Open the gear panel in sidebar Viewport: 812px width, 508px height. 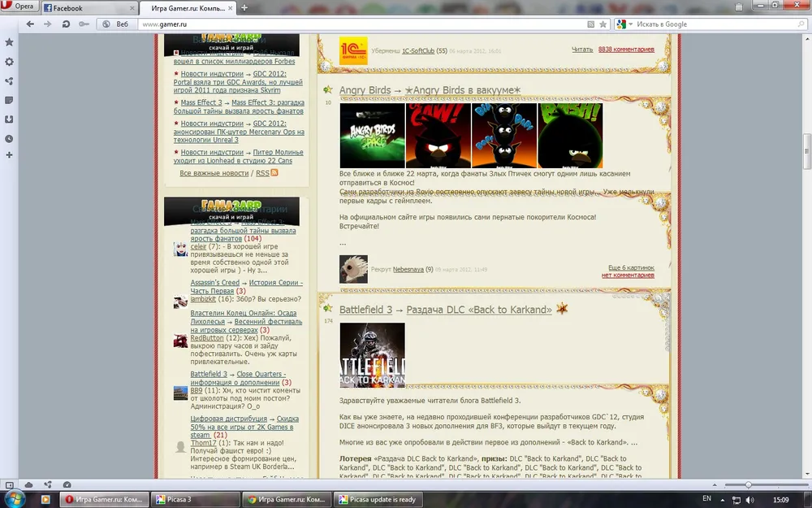coord(9,62)
